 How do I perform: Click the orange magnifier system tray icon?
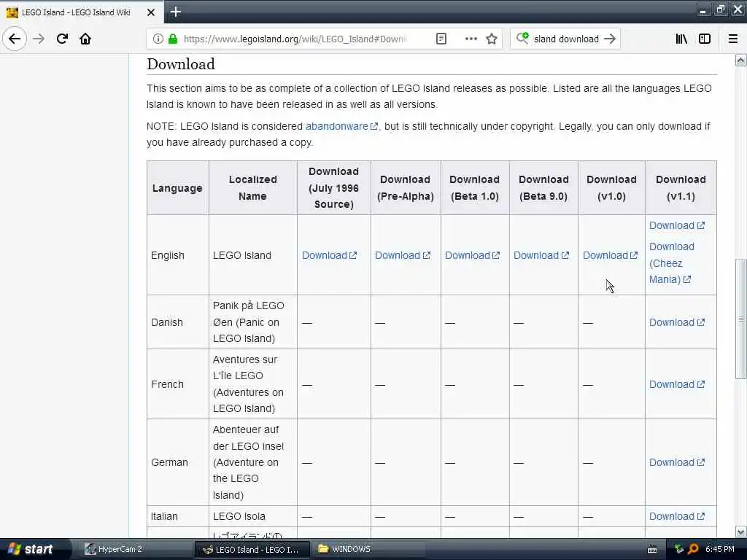693,549
